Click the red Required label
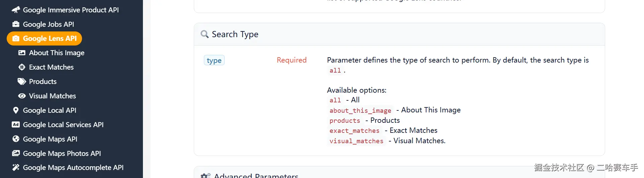 [292, 60]
